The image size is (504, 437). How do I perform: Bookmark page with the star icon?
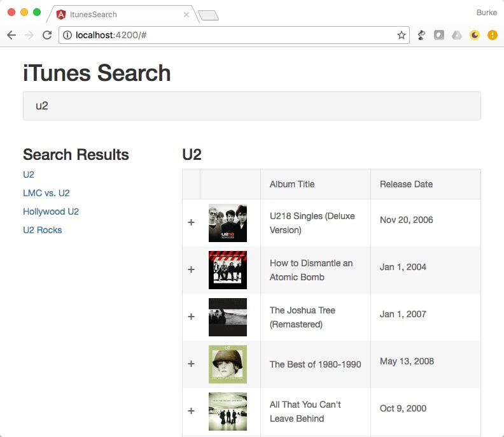click(x=401, y=35)
